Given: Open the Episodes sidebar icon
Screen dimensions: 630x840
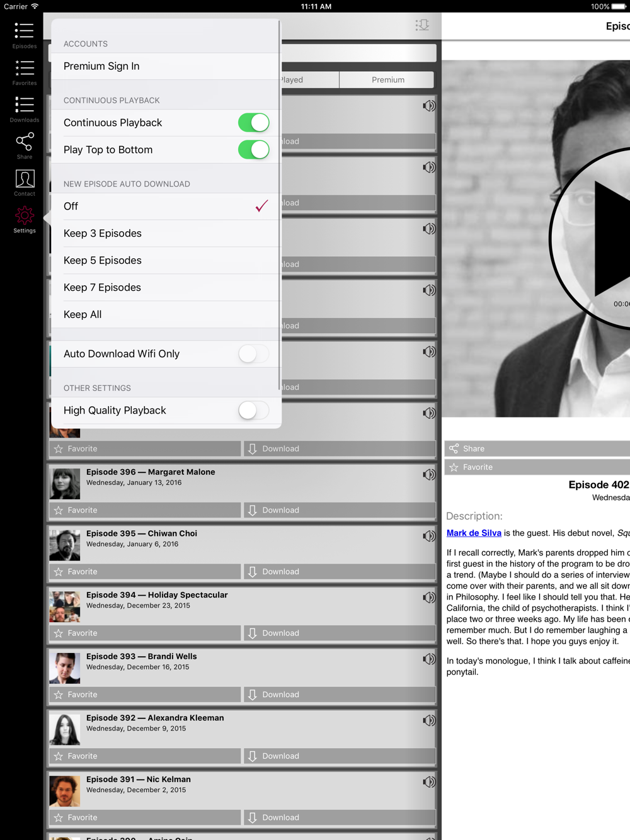Looking at the screenshot, I should [x=25, y=35].
